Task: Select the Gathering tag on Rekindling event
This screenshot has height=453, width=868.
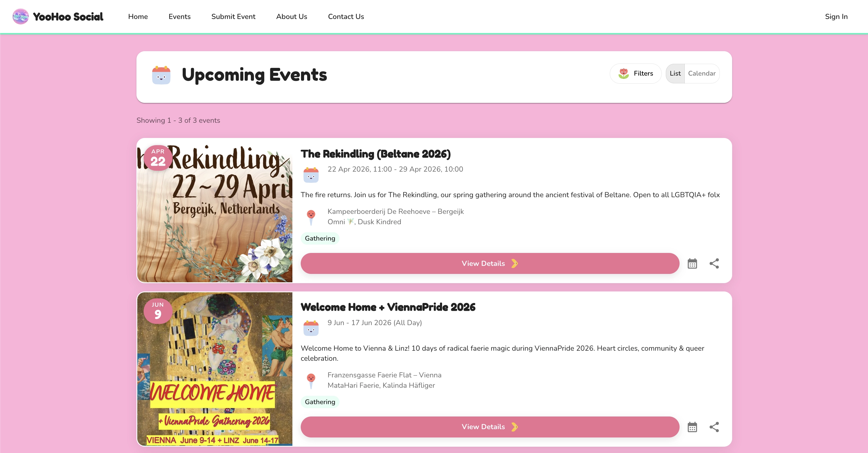Action: 320,239
